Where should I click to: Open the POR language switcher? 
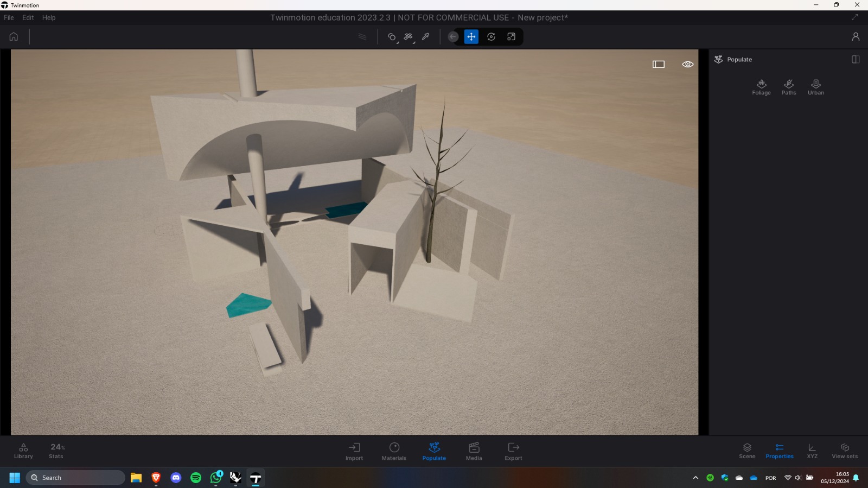(771, 478)
